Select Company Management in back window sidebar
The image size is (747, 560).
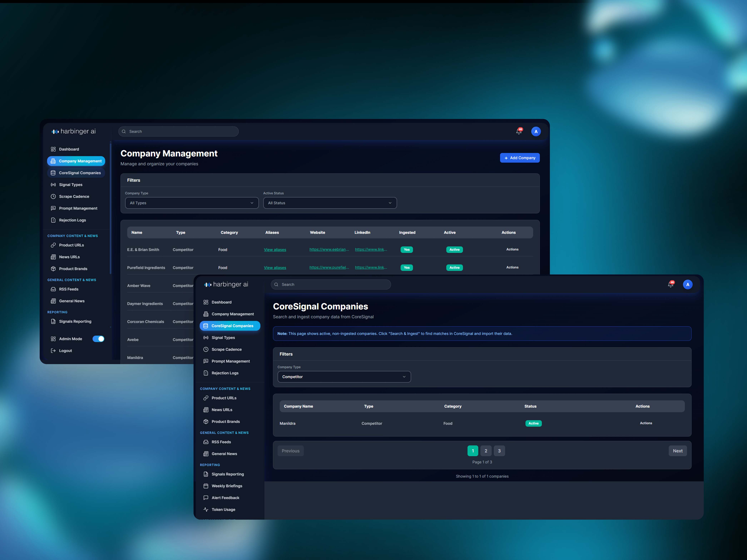(x=76, y=161)
